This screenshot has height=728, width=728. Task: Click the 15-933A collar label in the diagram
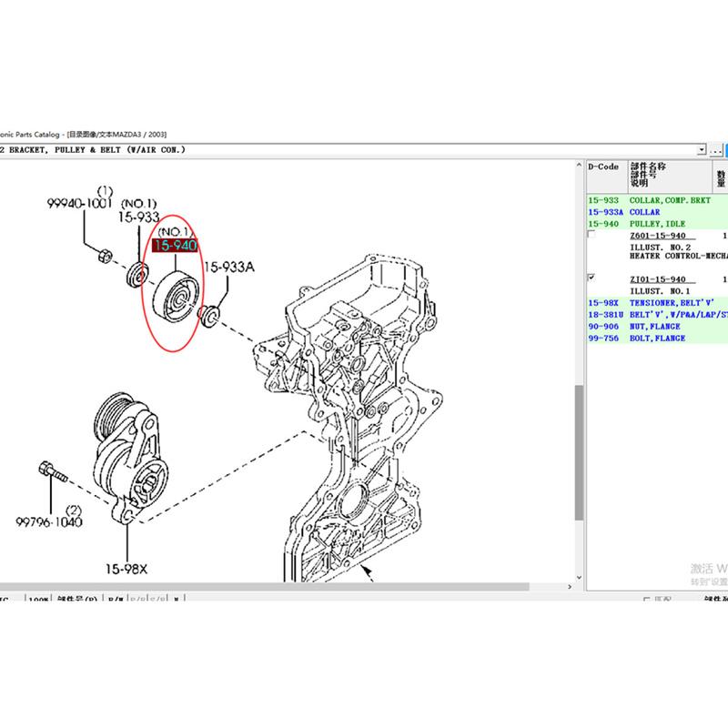coord(229,267)
